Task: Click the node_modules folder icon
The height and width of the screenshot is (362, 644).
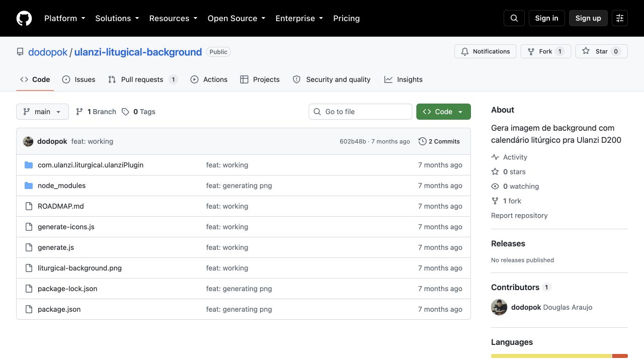Action: tap(29, 186)
